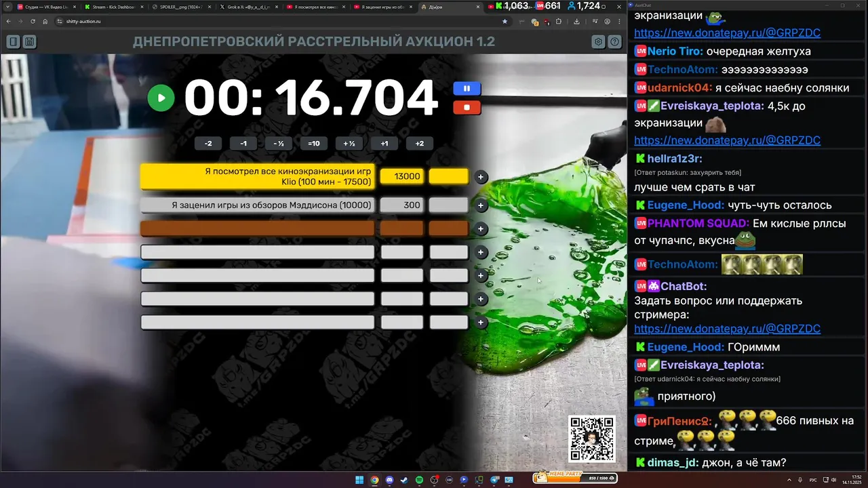This screenshot has width=868, height=488.
Task: Click plus icon beside the 300 lot
Action: coord(481,205)
